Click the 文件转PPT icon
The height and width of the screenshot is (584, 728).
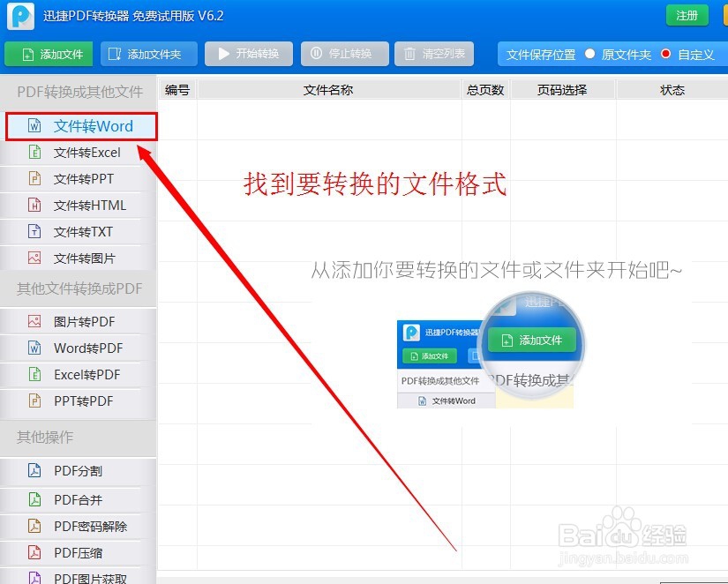coord(34,179)
